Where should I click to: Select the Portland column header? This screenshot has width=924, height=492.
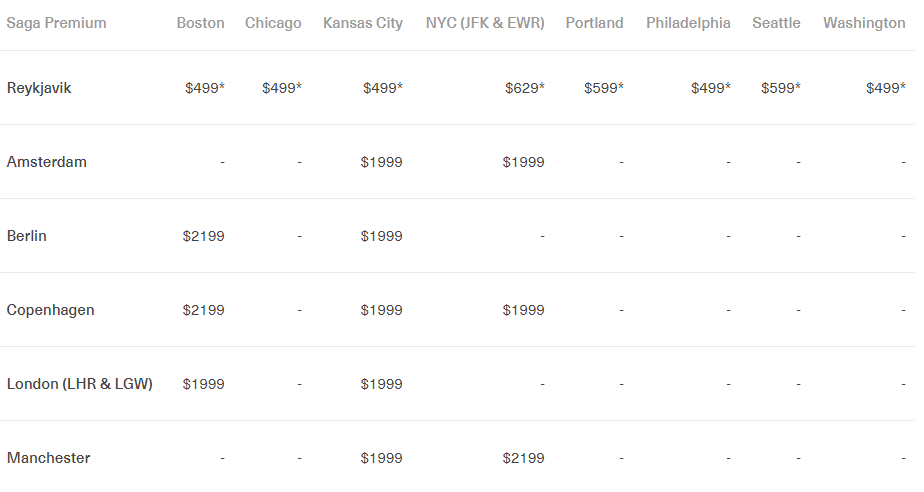click(594, 23)
